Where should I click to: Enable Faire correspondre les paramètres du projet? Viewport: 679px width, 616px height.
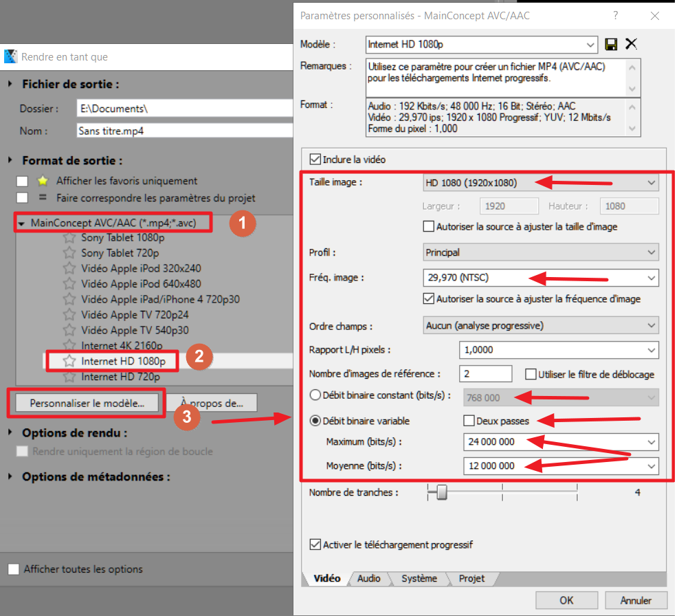click(22, 197)
